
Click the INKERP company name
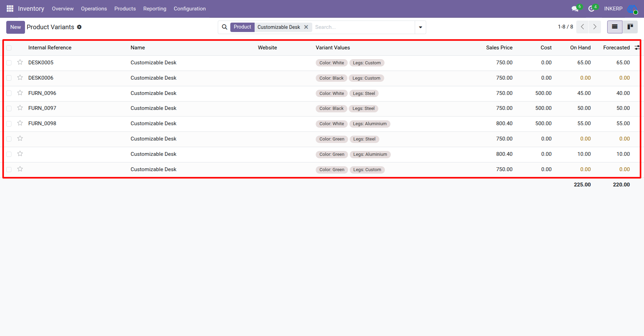tap(613, 9)
